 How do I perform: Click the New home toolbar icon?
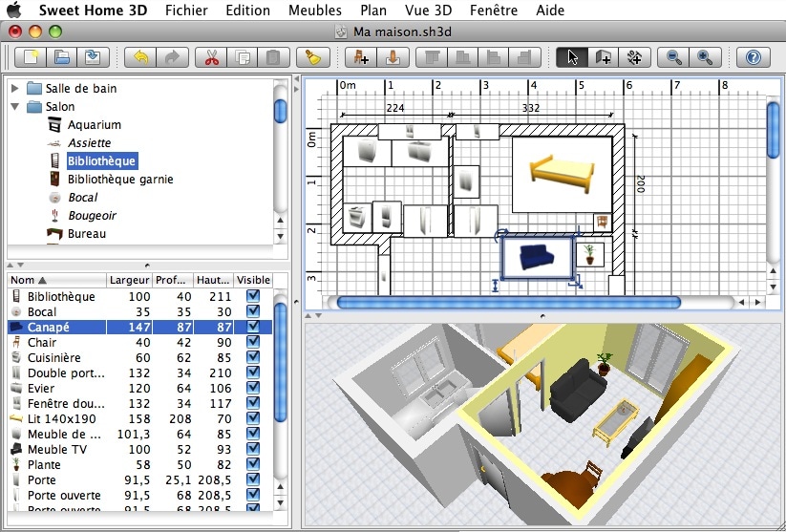tap(31, 57)
